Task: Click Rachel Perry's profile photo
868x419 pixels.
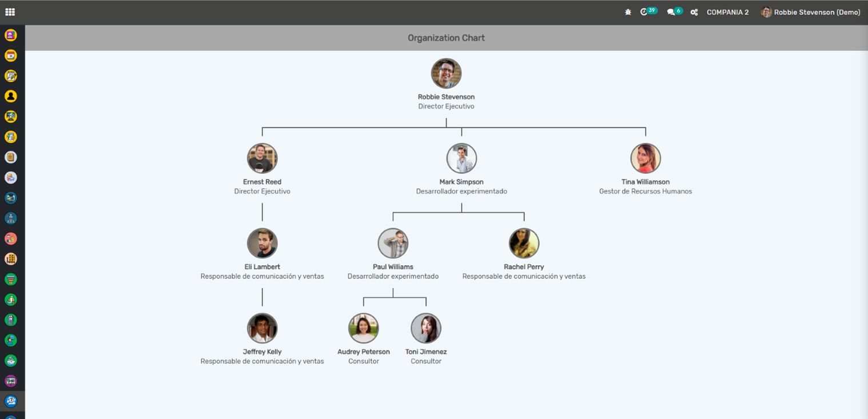Action: pyautogui.click(x=524, y=244)
